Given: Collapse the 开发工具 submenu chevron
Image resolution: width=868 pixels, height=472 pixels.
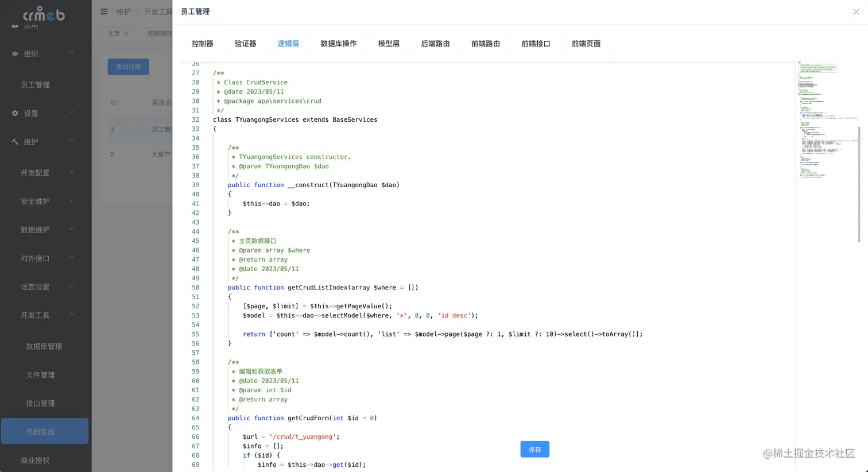Looking at the screenshot, I should click(x=72, y=314).
